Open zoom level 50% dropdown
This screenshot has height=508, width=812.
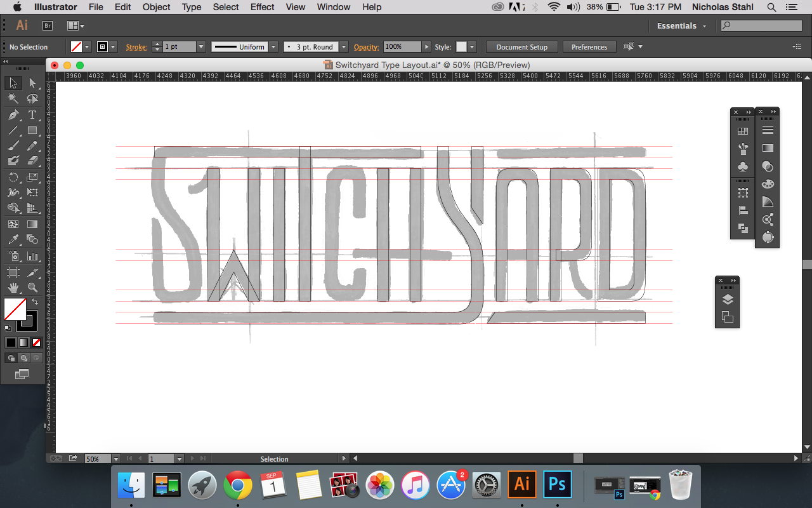point(116,458)
